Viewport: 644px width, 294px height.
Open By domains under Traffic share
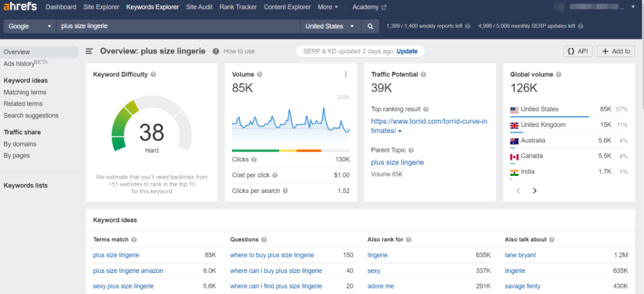pyautogui.click(x=20, y=144)
